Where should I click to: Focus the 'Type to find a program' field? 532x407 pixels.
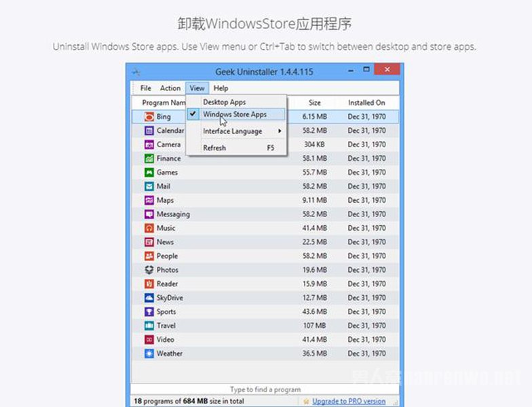tap(265, 389)
